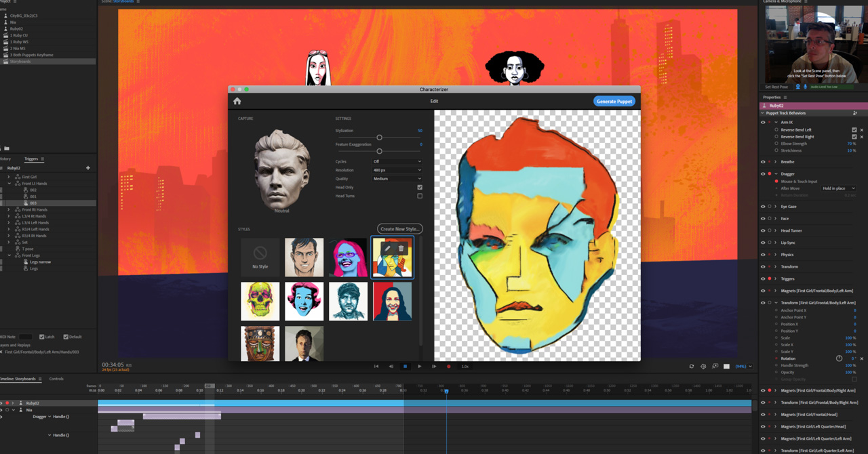Screen dimensions: 868x454
Task: Toggle the microphone icon beside Set Rest Pose
Action: coord(805,87)
